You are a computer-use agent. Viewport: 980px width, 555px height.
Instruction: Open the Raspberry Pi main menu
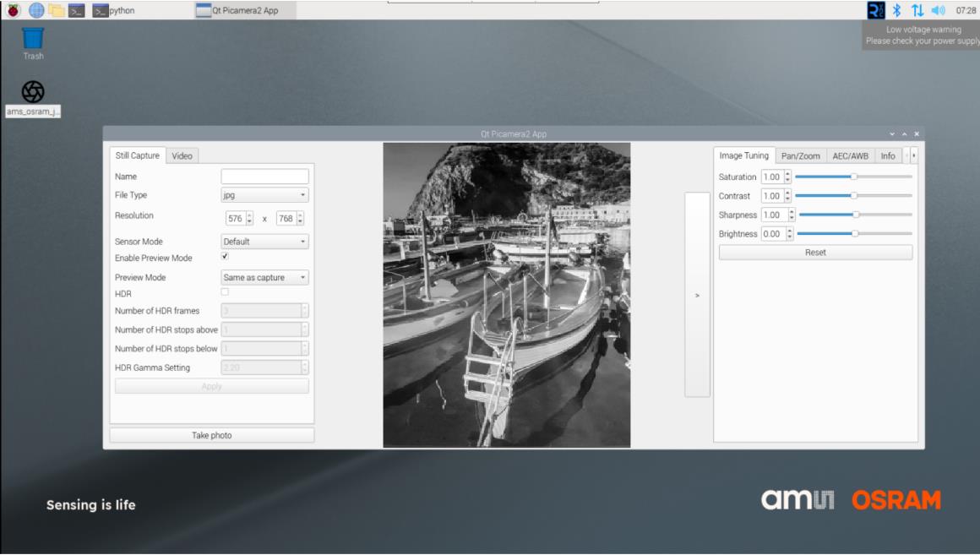pos(13,10)
